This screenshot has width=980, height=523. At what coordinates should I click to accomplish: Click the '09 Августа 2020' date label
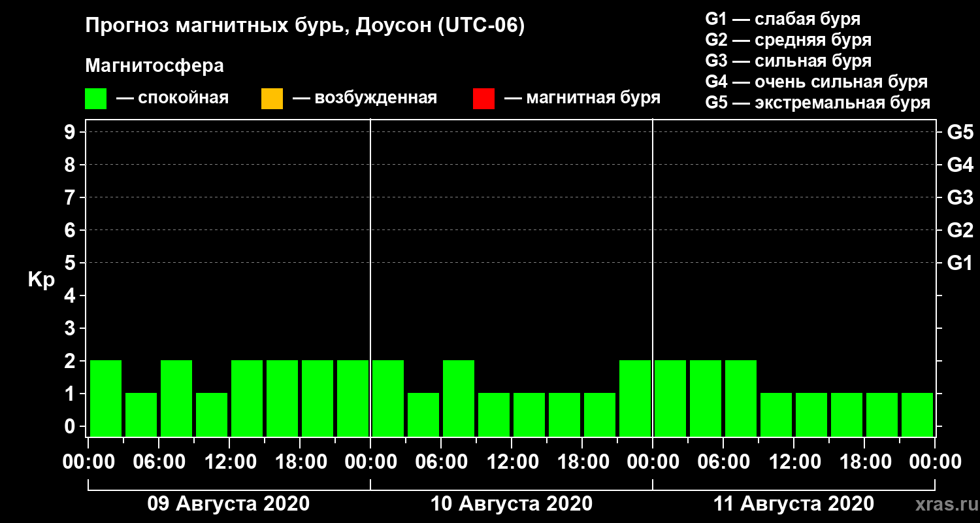click(x=229, y=504)
